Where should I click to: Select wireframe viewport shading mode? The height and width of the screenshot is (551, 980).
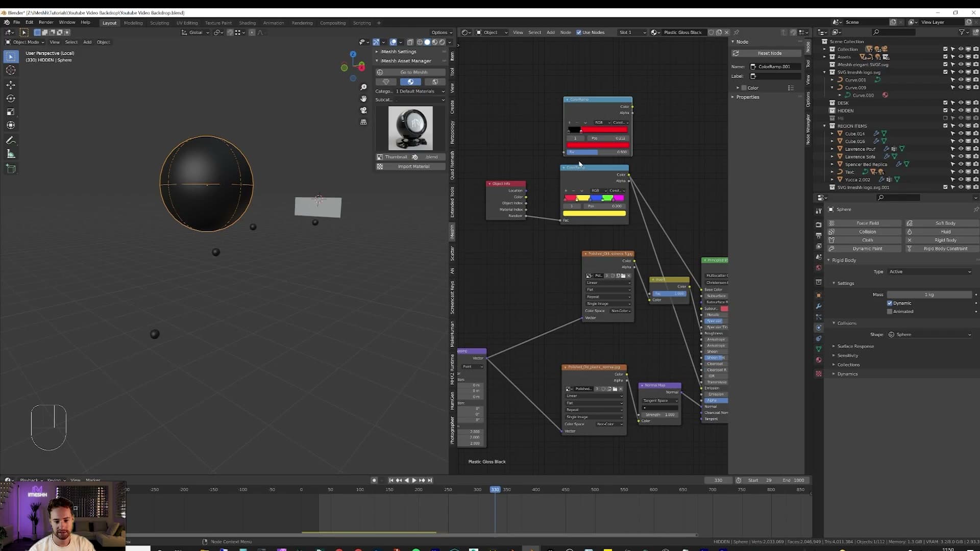pyautogui.click(x=420, y=42)
